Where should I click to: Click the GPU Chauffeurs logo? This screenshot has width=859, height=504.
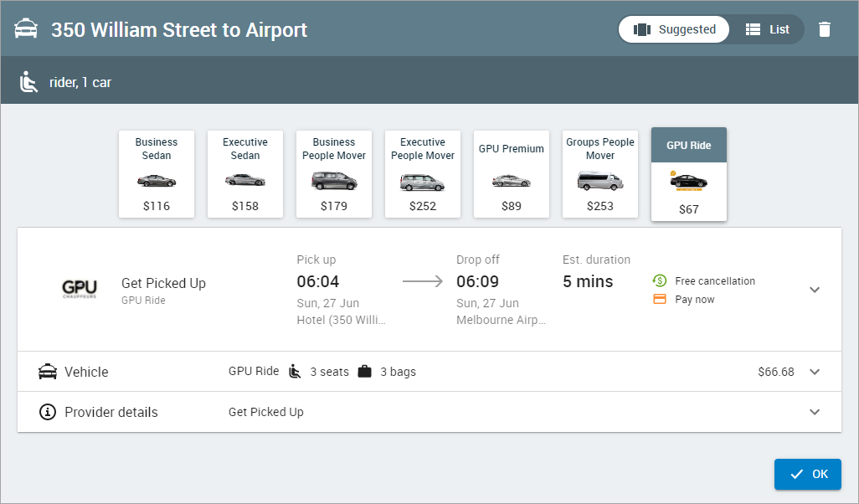click(x=80, y=289)
